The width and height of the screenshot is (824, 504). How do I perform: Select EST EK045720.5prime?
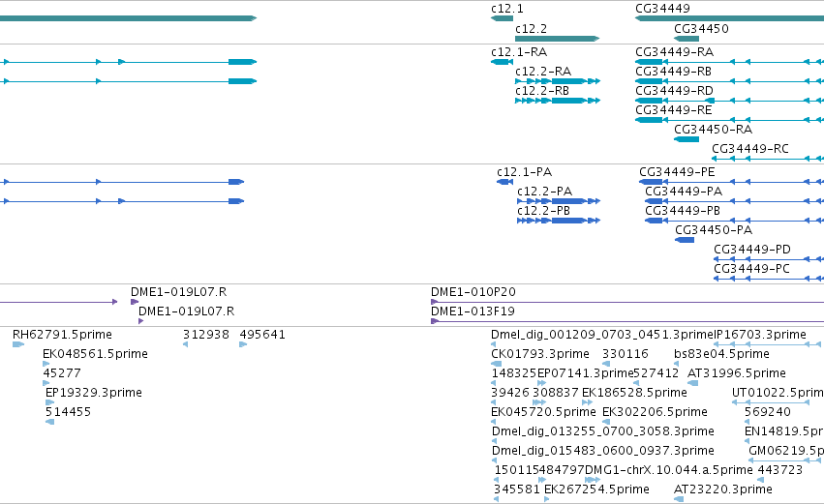coord(494,422)
